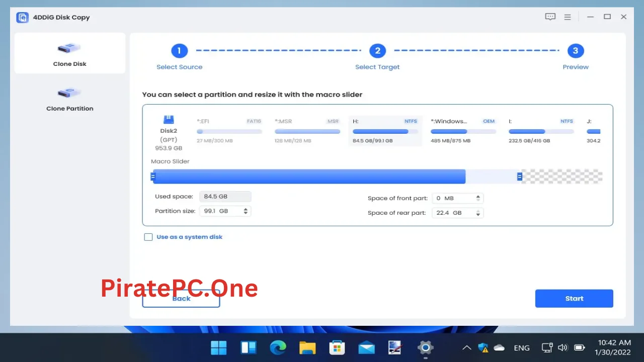Screen dimensions: 644x362
Task: Go to step 2 Select Target
Action: (377, 51)
